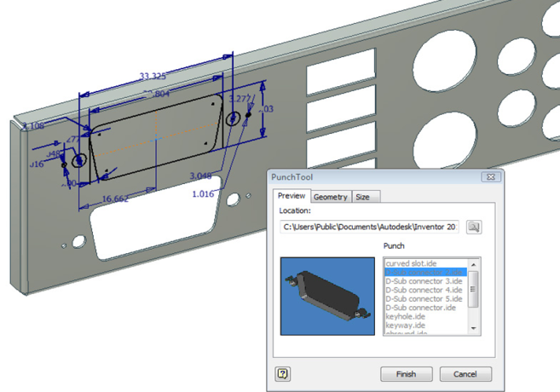Select D-Sub connector 5.ide punch
Screen dimensions: 560x392
pos(425,299)
